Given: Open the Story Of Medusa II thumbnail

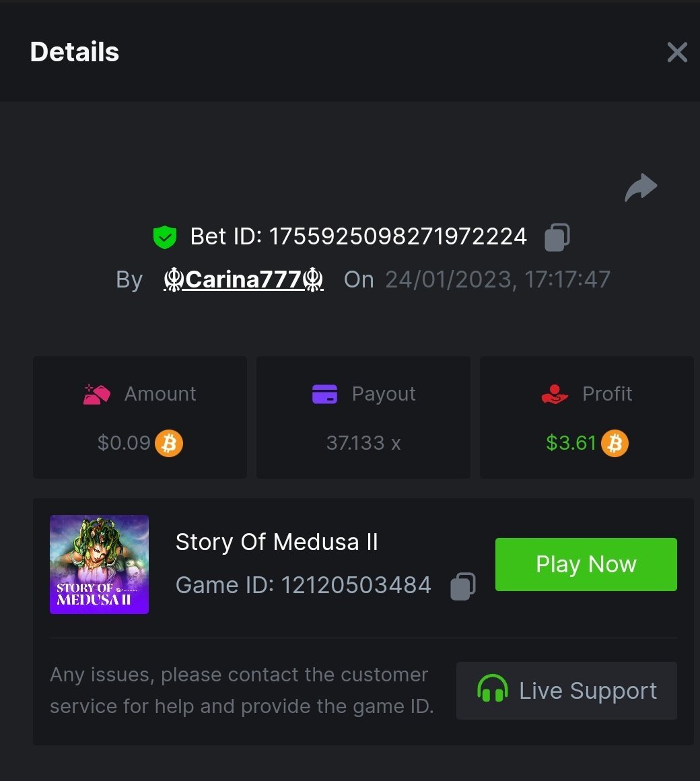Looking at the screenshot, I should (x=99, y=564).
